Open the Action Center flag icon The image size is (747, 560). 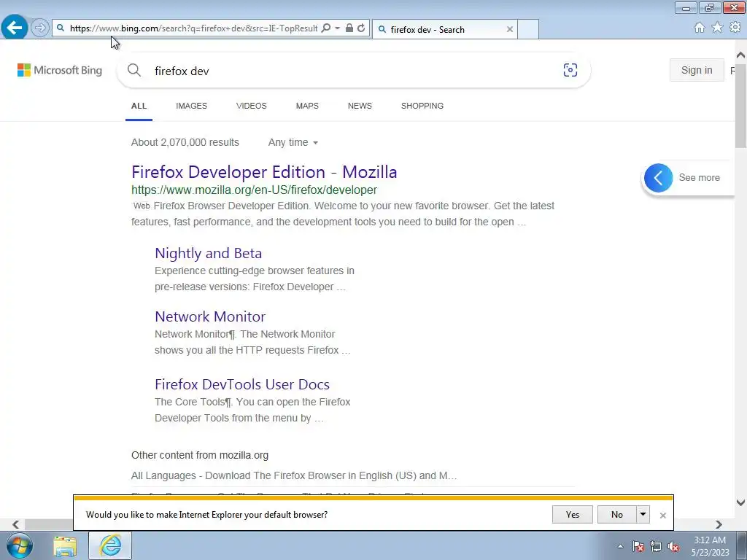click(638, 546)
